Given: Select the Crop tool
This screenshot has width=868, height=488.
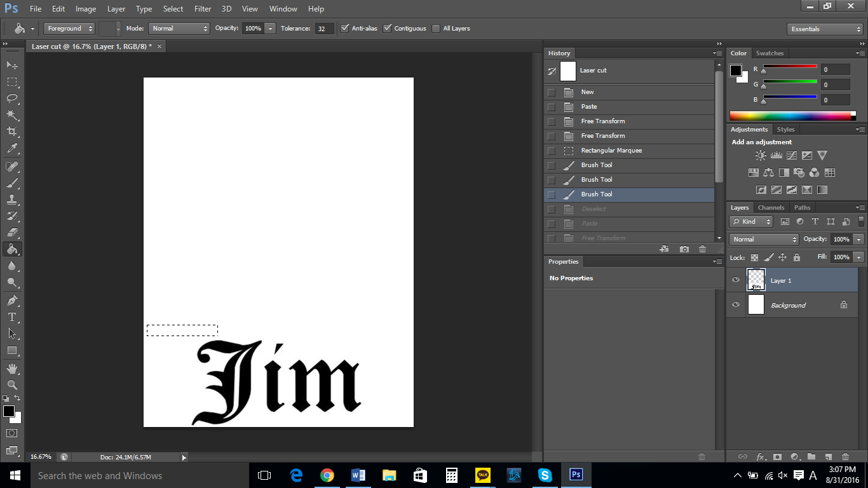Looking at the screenshot, I should coord(12,132).
